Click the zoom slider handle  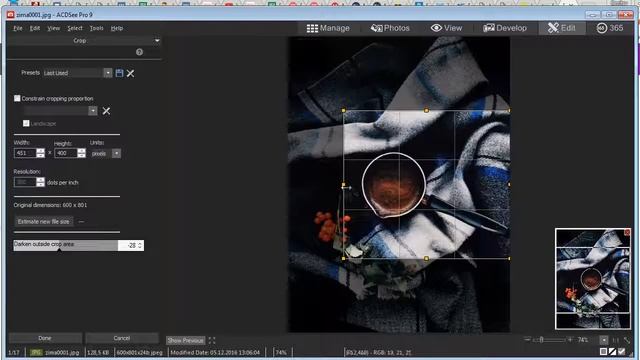tap(541, 340)
